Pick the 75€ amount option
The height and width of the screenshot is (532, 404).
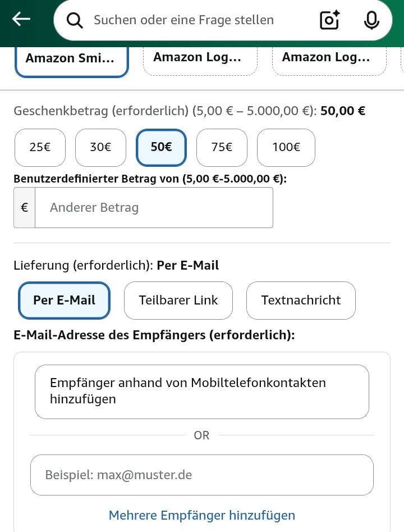coord(222,147)
